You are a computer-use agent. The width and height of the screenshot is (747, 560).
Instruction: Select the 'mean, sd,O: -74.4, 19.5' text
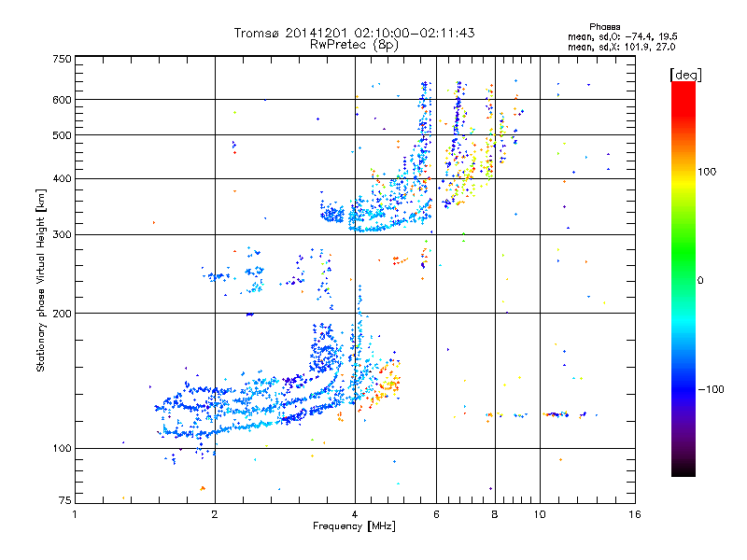pyautogui.click(x=623, y=36)
